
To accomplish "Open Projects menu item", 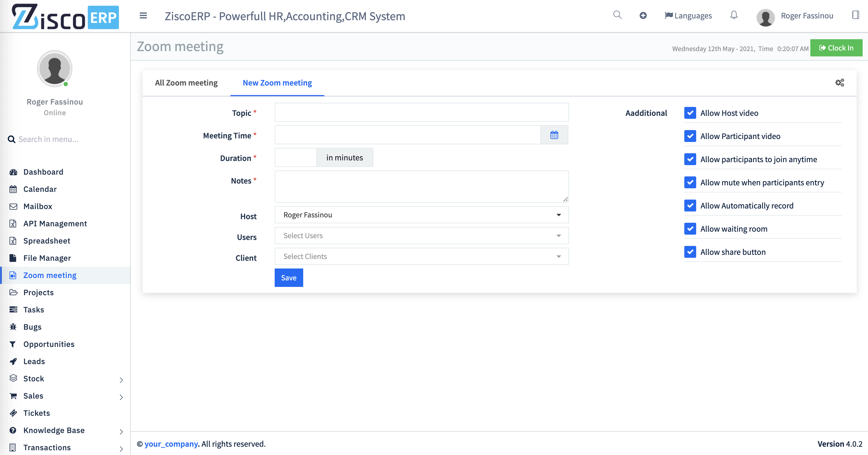I will pos(38,293).
